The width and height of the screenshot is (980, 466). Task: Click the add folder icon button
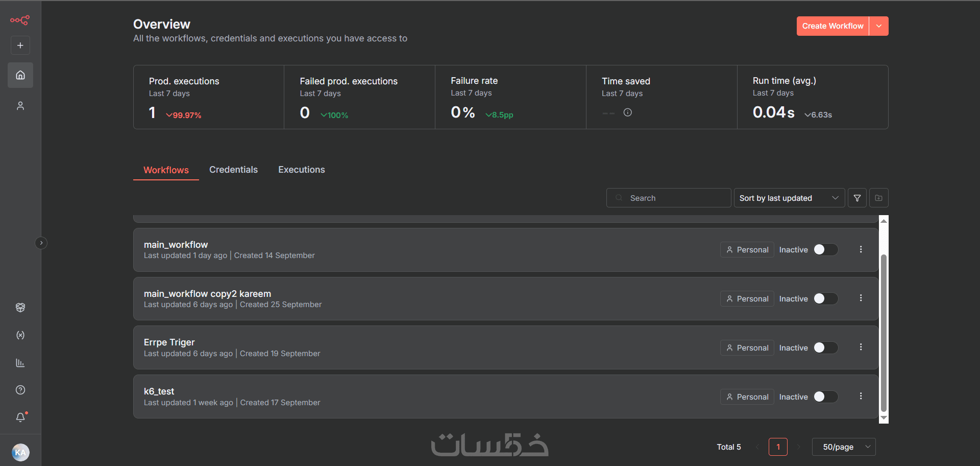pyautogui.click(x=879, y=198)
